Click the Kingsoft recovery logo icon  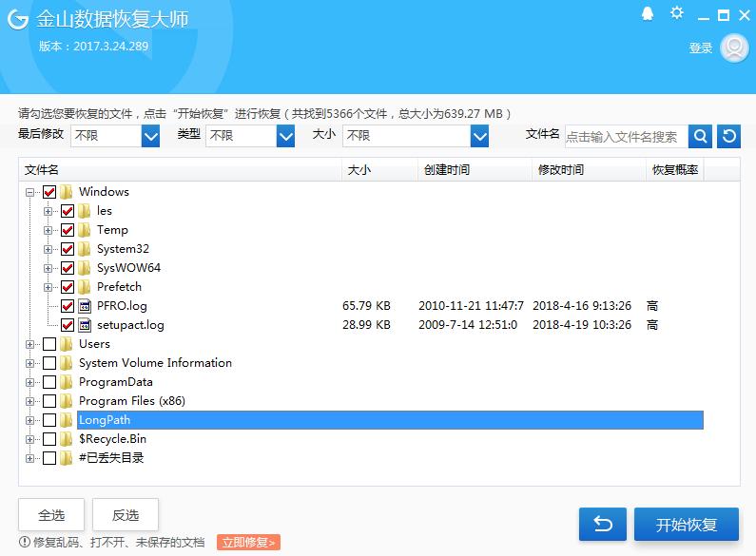(x=18, y=19)
